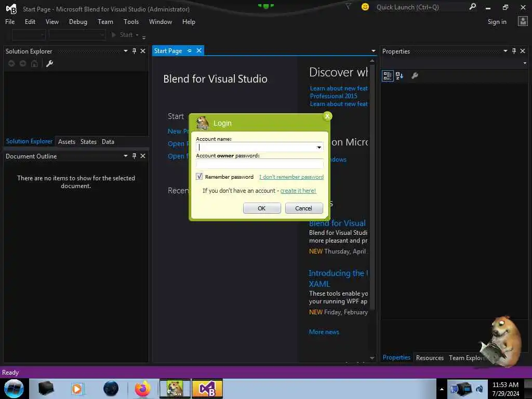Viewport: 532px width, 399px height.
Task: Open the Solution Explorer window options dropdown
Action: tap(126, 51)
